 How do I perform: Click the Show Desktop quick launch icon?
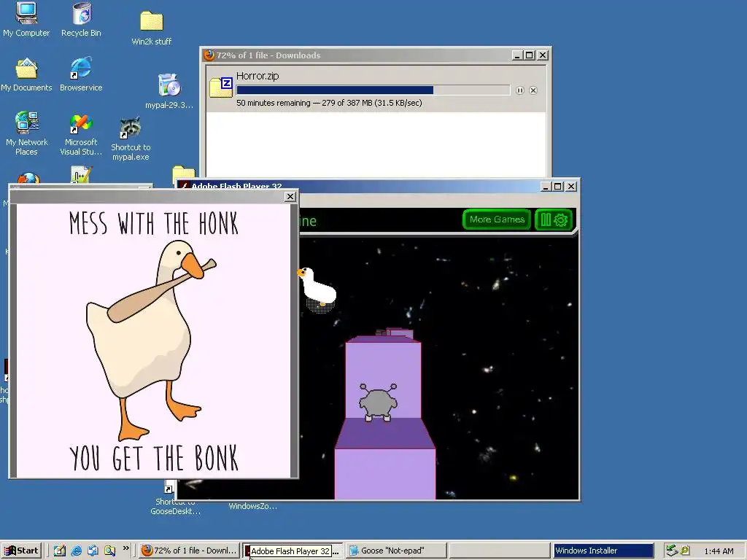tap(60, 551)
